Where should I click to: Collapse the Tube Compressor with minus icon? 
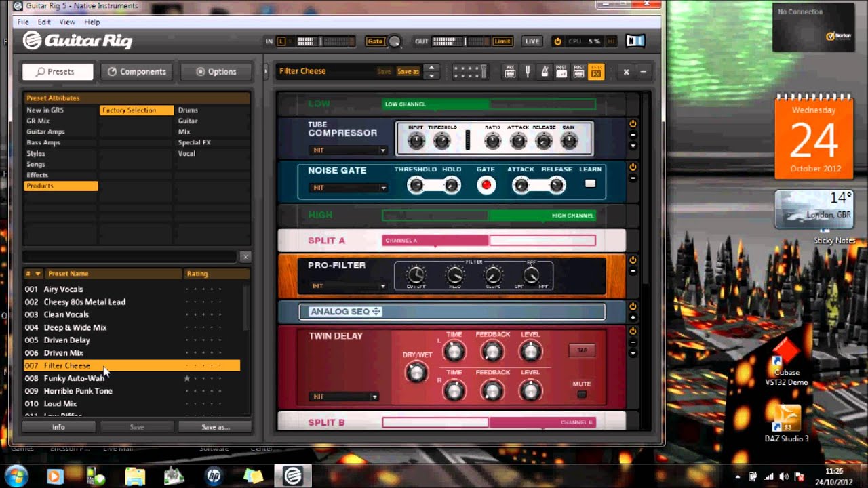(x=633, y=136)
